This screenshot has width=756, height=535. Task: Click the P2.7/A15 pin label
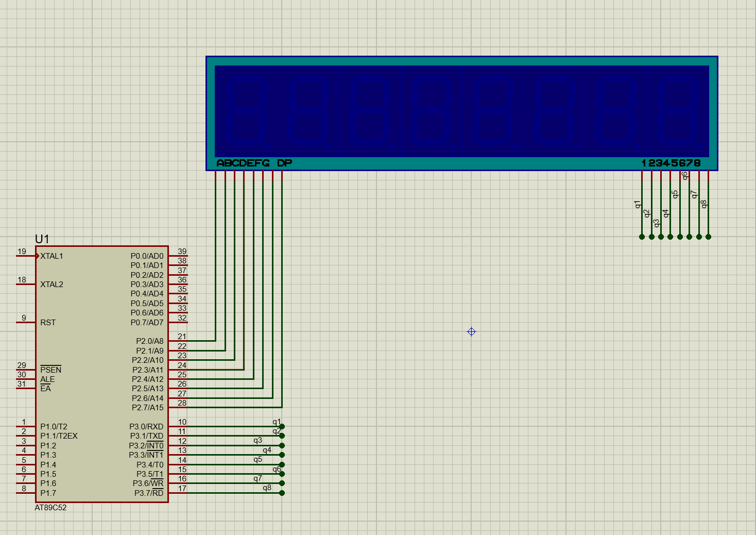click(147, 408)
